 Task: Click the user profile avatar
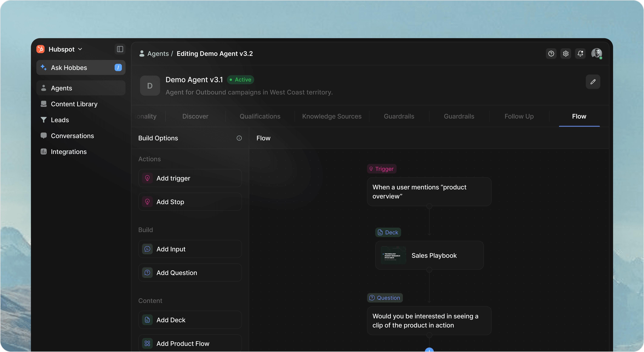click(x=596, y=53)
